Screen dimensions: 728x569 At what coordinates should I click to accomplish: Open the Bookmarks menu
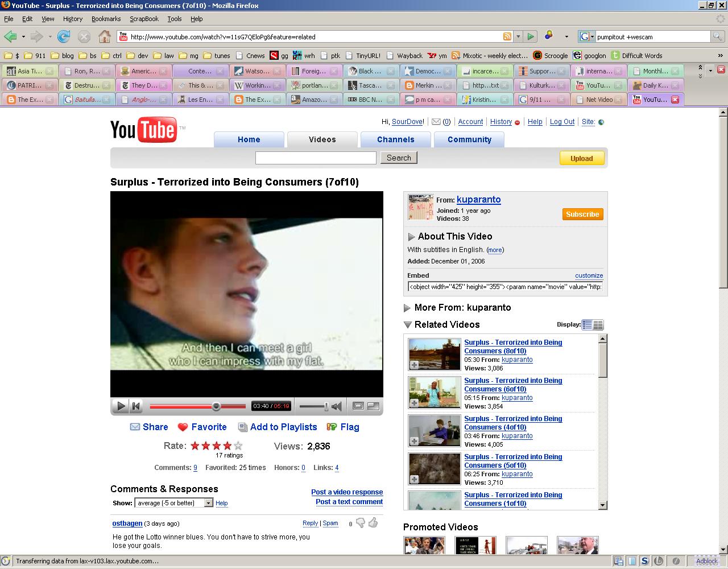tap(106, 19)
